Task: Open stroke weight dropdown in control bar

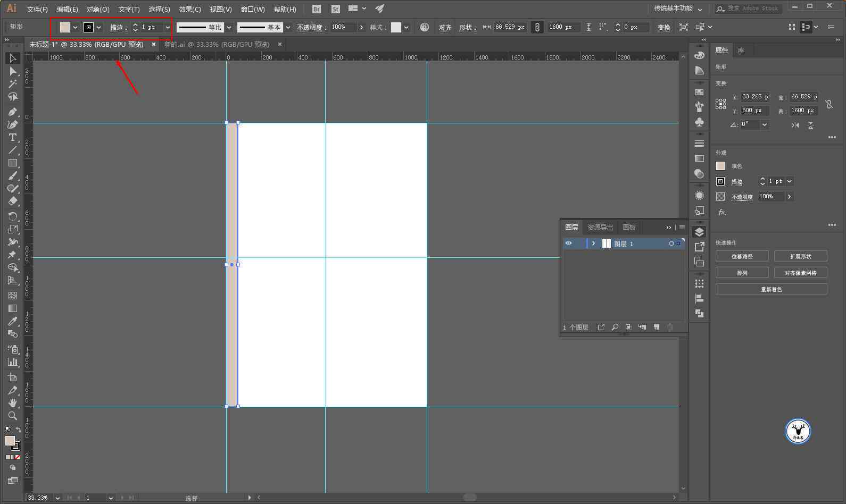Action: (x=168, y=27)
